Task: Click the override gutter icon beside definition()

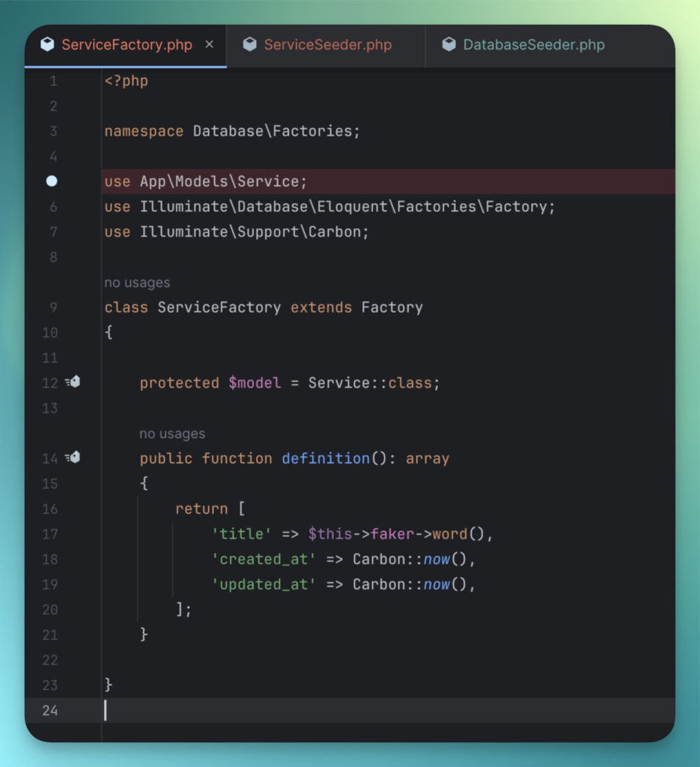Action: pos(73,458)
